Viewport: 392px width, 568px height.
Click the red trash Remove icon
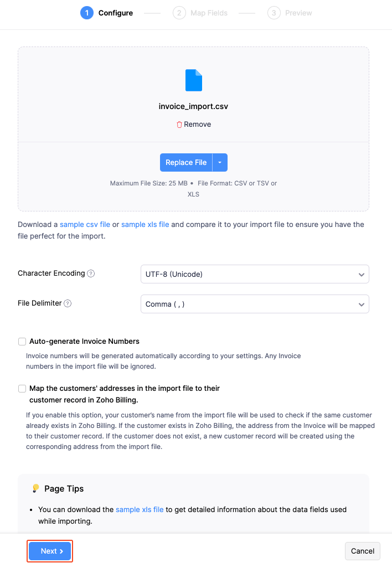(179, 125)
